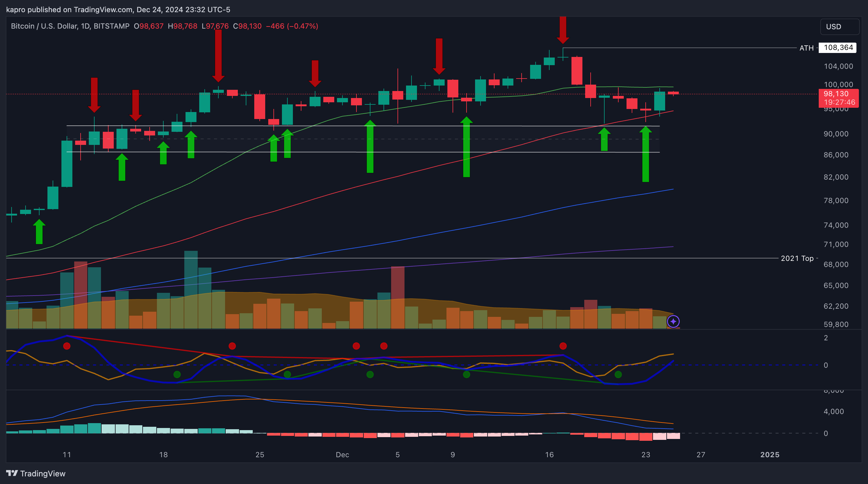Click the open value O98,637
The height and width of the screenshot is (484, 868).
click(x=149, y=26)
